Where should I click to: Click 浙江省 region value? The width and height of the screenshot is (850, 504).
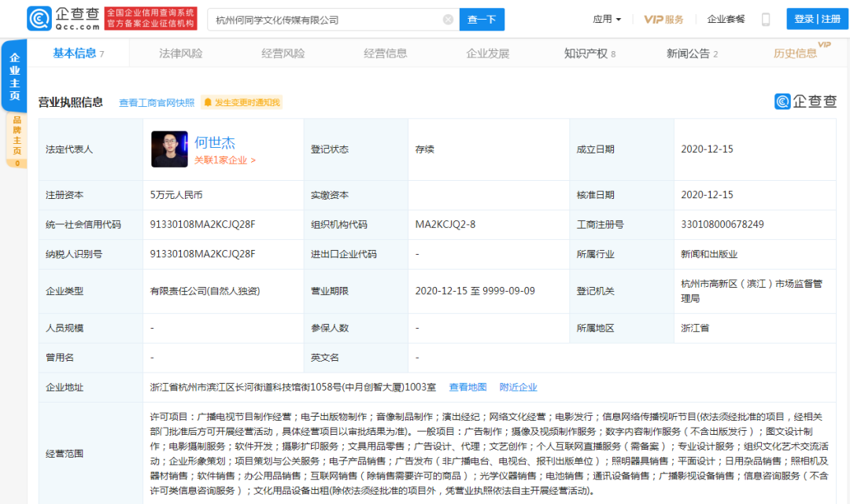click(695, 328)
